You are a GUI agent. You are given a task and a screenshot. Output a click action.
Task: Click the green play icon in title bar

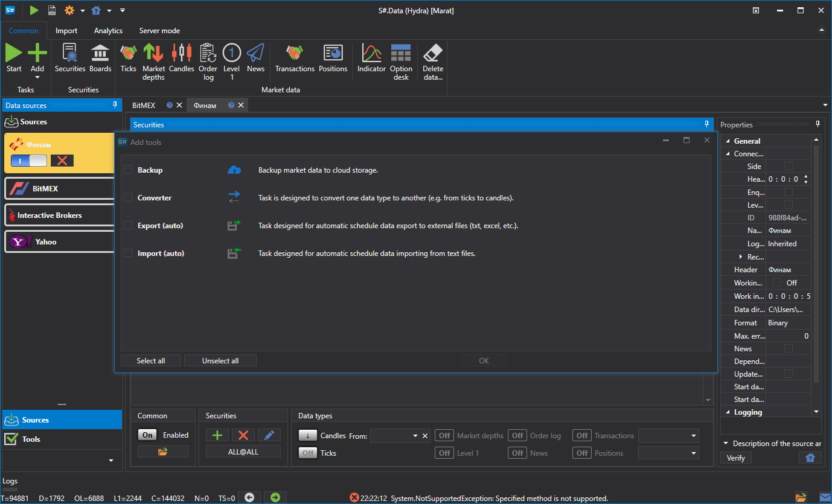click(x=34, y=10)
